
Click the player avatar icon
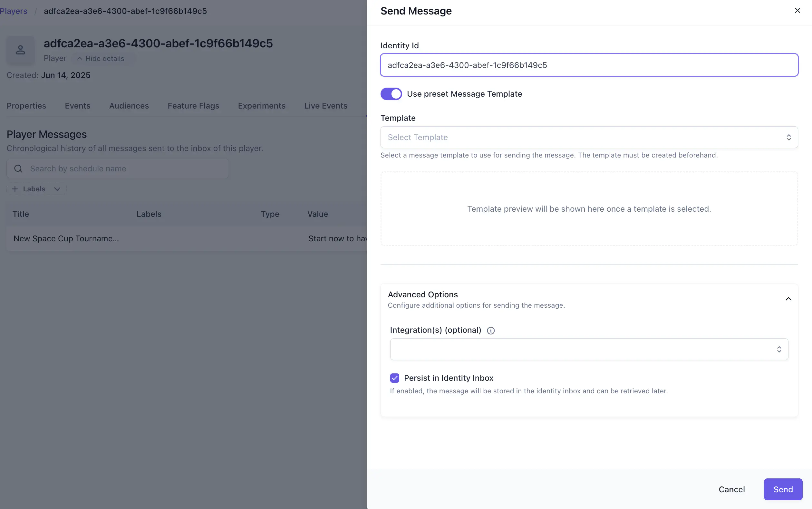(20, 50)
